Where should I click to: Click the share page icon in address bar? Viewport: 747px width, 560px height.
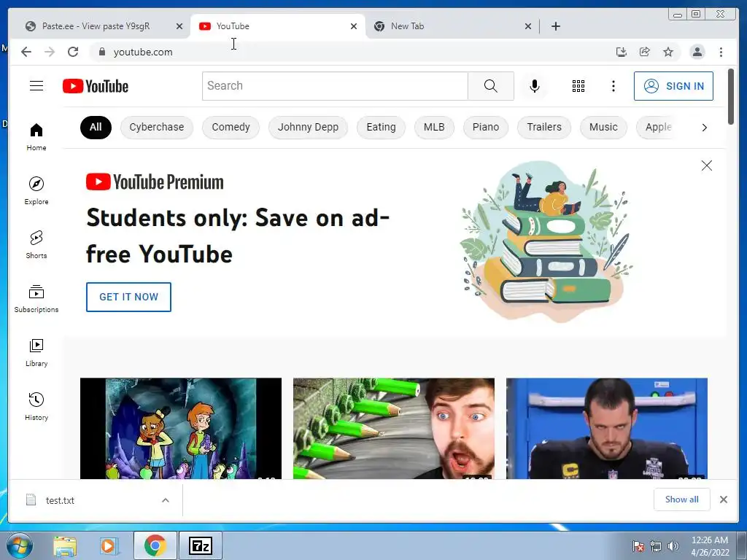[645, 52]
